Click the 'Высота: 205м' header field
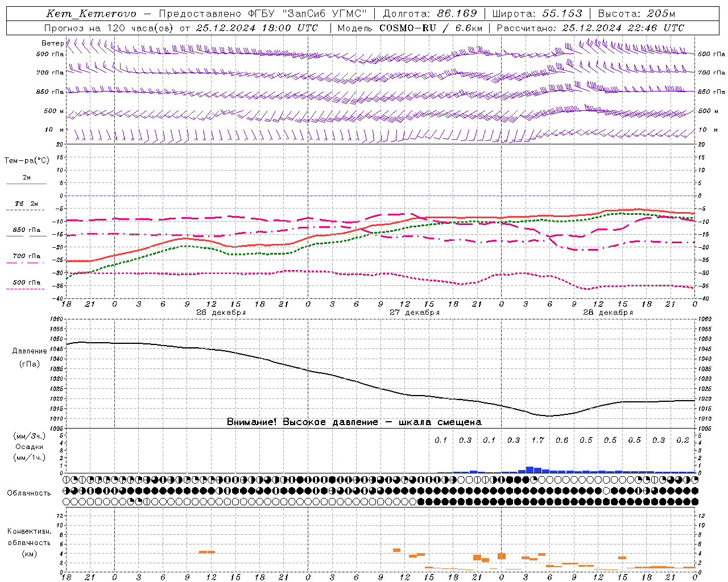728x582 pixels. [x=636, y=14]
